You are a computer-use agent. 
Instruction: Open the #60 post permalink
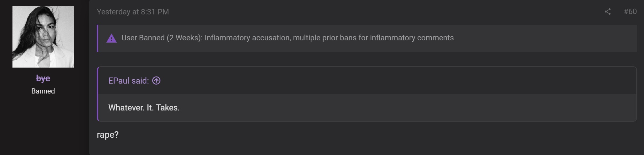[630, 12]
